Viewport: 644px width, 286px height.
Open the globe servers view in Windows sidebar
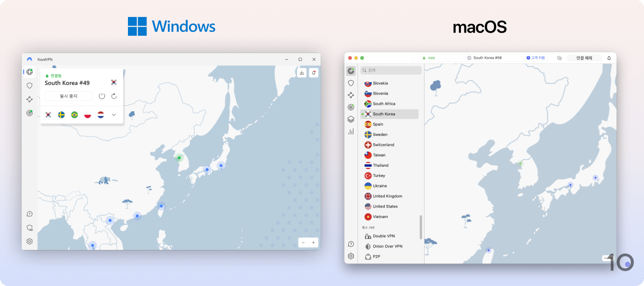point(29,72)
